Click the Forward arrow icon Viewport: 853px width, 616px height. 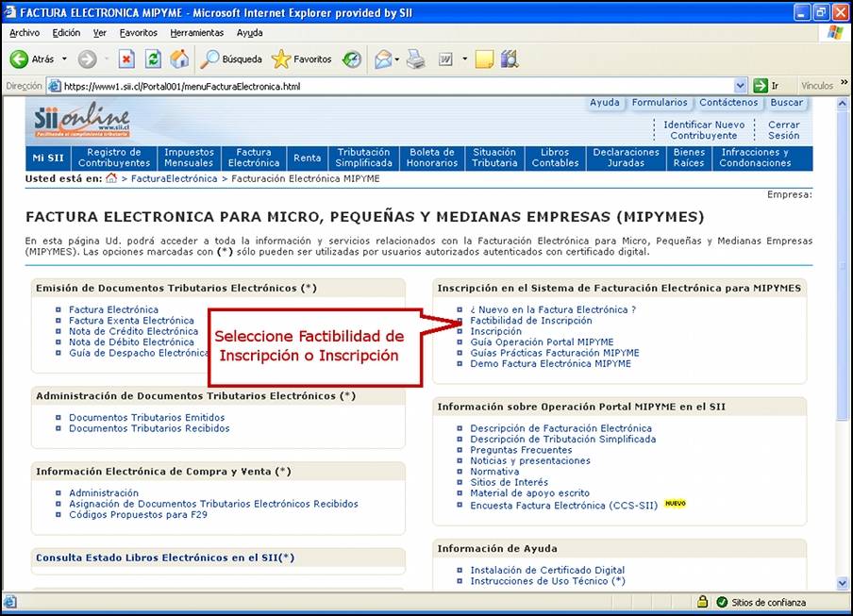coord(87,58)
